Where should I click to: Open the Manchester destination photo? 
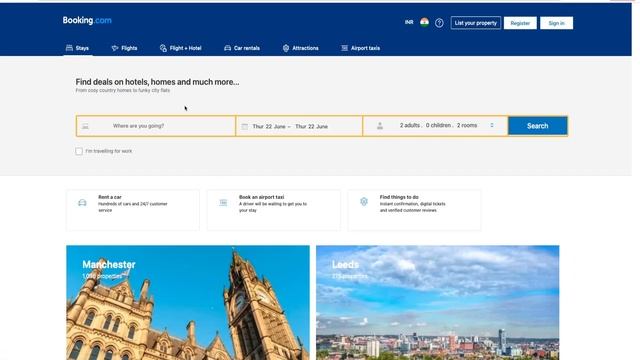188,302
